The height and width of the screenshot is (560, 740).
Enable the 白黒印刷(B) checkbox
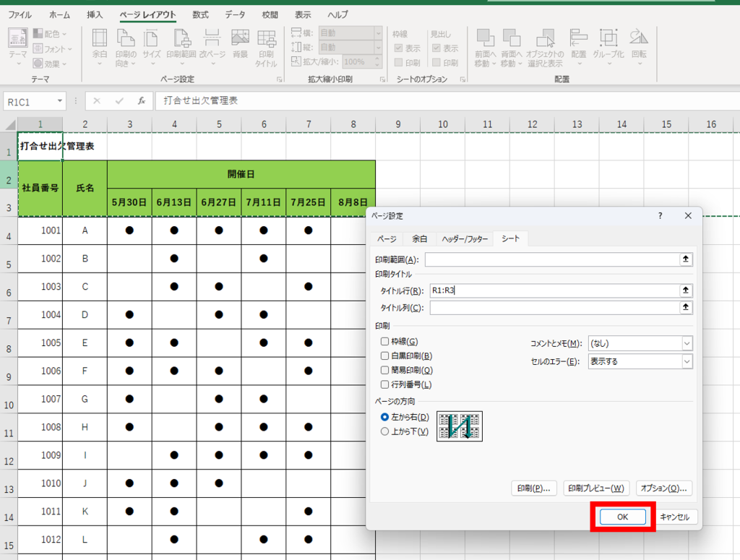point(384,356)
